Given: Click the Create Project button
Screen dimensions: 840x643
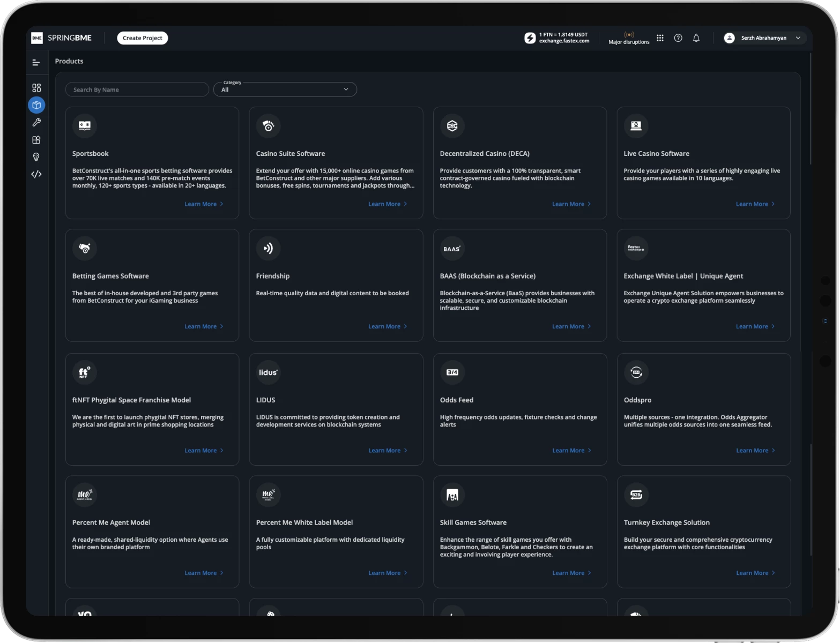Looking at the screenshot, I should click(x=142, y=38).
